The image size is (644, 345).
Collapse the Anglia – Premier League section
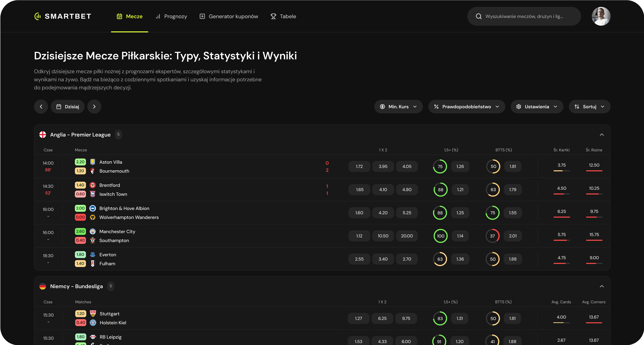(x=602, y=135)
